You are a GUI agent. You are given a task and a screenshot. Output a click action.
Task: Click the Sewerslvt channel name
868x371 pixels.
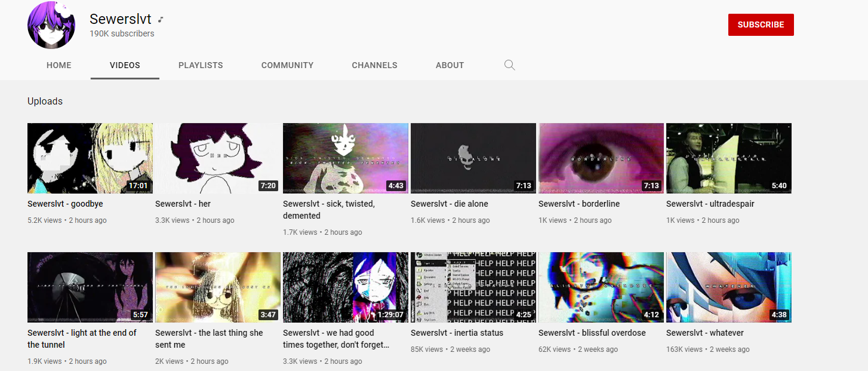coord(121,19)
